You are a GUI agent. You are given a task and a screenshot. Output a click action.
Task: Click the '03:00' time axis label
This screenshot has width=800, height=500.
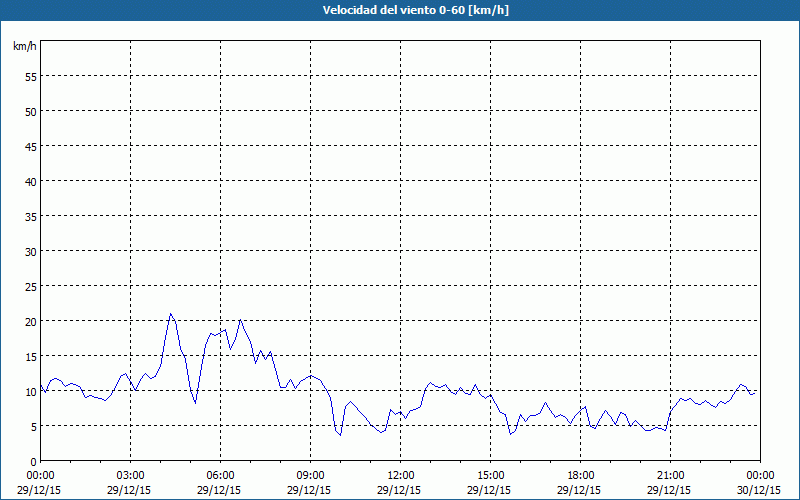(x=131, y=476)
